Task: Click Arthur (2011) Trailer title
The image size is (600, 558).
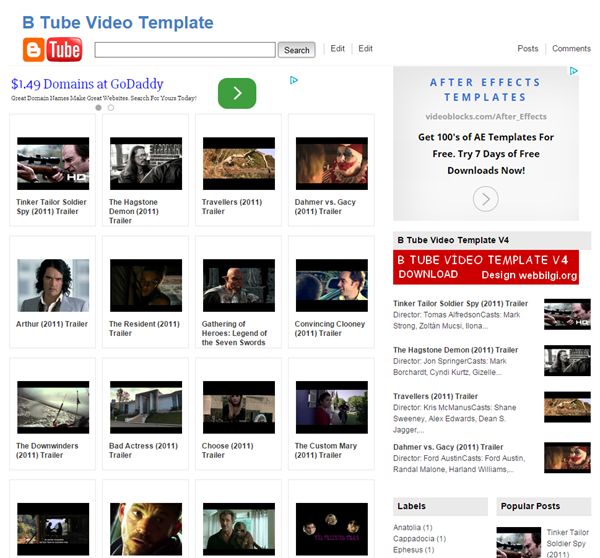Action: pos(52,324)
